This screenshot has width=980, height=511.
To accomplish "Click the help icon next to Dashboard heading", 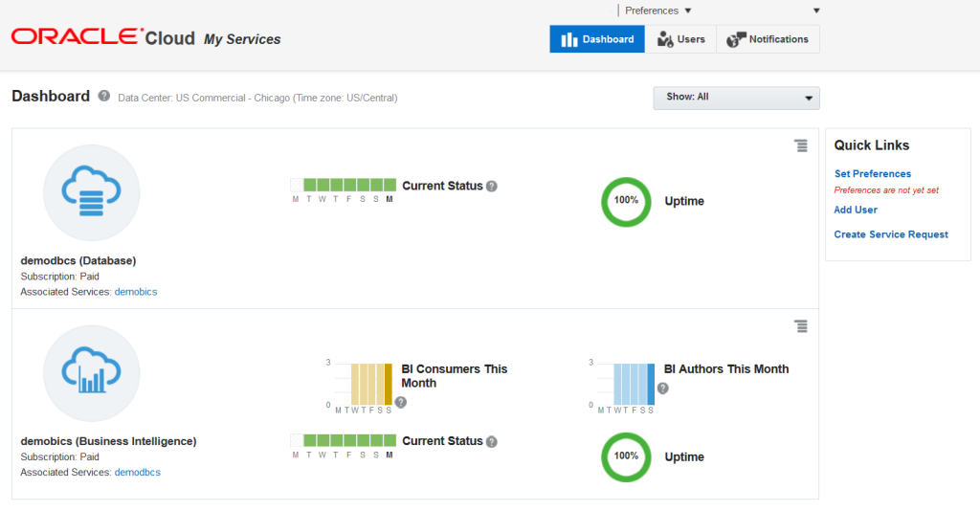I will (x=103, y=96).
